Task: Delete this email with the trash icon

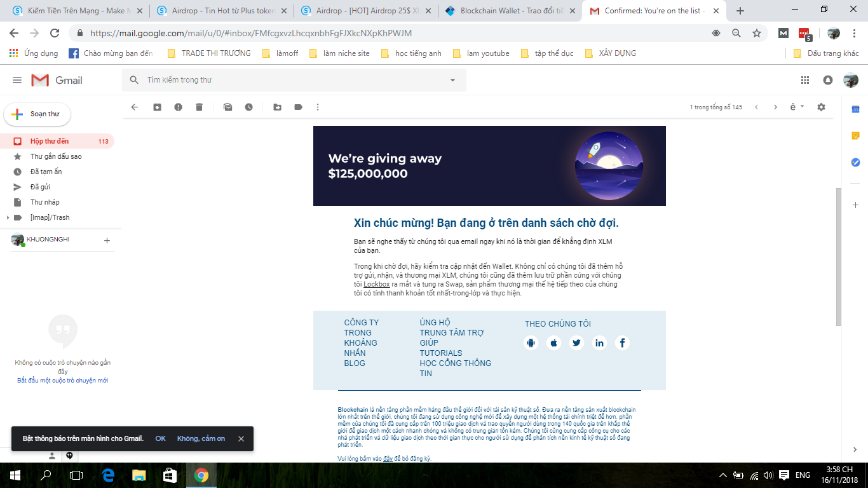Action: coord(200,107)
